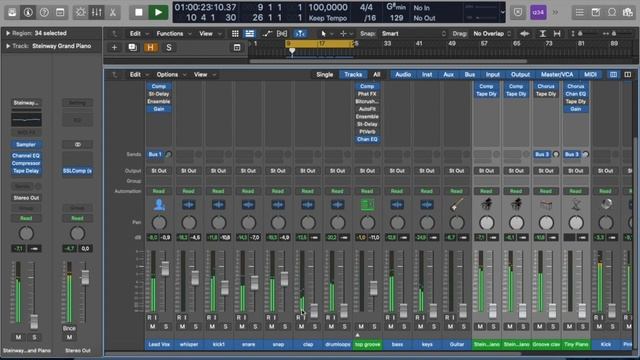Switch mixer to Single view
The height and width of the screenshot is (360, 640).
click(325, 75)
